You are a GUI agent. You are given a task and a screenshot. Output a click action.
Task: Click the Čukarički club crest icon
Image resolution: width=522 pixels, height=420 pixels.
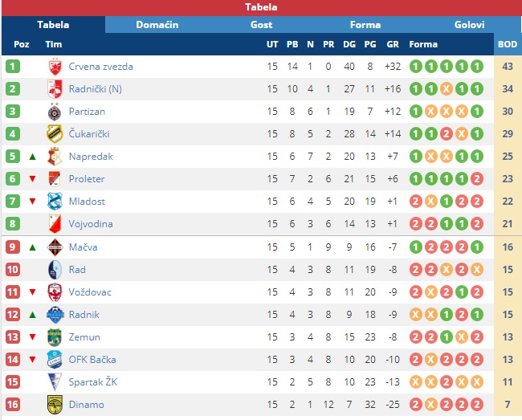[x=55, y=134]
